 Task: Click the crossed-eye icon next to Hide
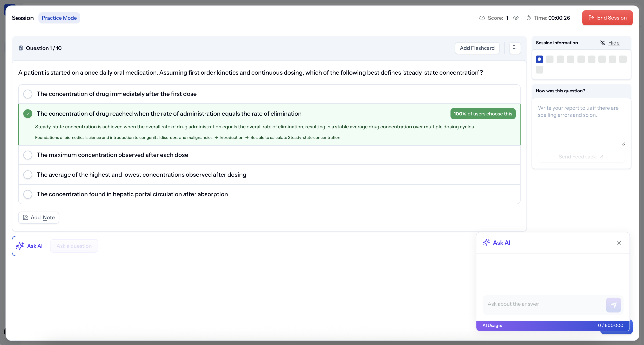pos(603,43)
